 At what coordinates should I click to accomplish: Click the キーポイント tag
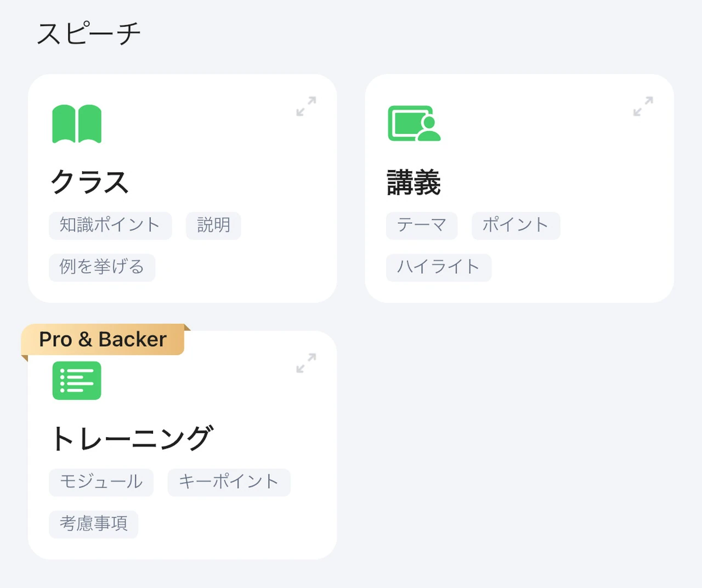coord(229,482)
